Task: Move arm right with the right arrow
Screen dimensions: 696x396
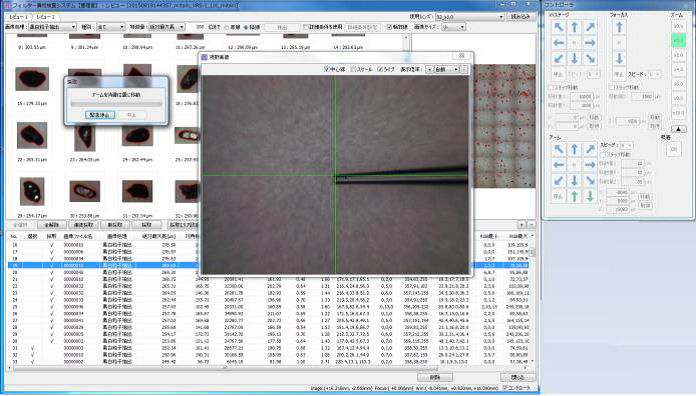Action: pyautogui.click(x=590, y=165)
